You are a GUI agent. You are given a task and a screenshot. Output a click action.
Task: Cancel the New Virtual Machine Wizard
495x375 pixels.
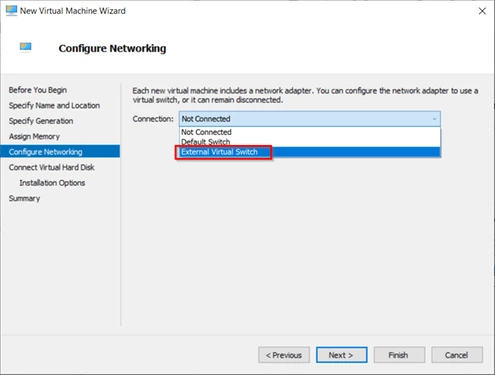pos(457,355)
